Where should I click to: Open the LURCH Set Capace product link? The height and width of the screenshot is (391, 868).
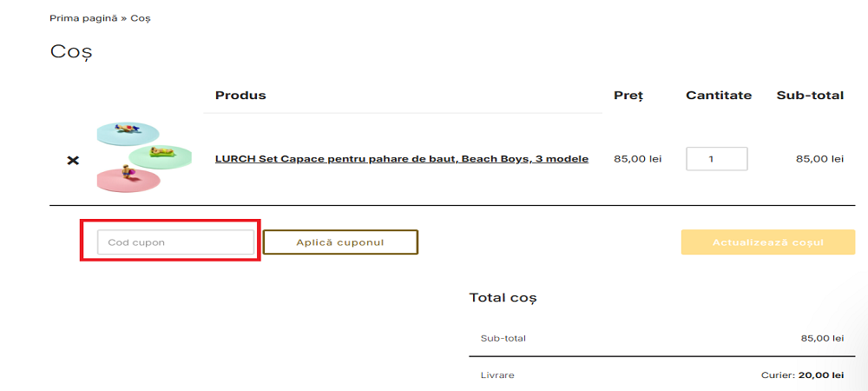point(402,159)
